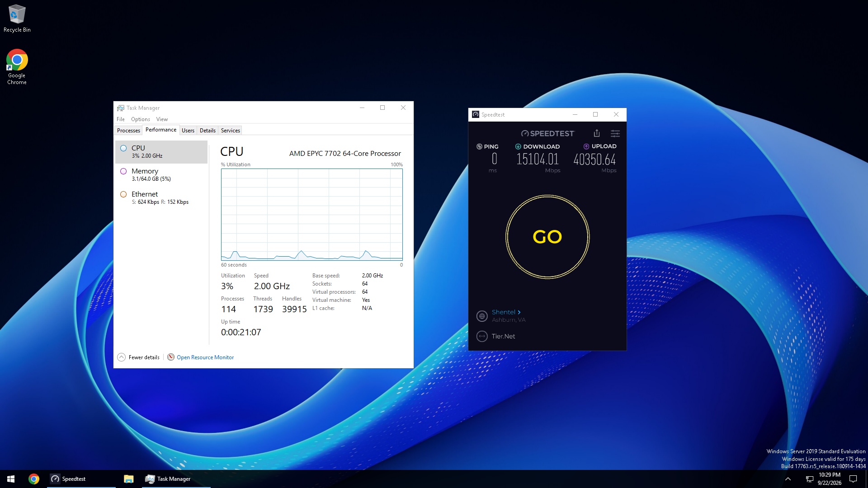Viewport: 868px width, 488px height.
Task: Select the Ethernet performance entry
Action: click(x=161, y=197)
